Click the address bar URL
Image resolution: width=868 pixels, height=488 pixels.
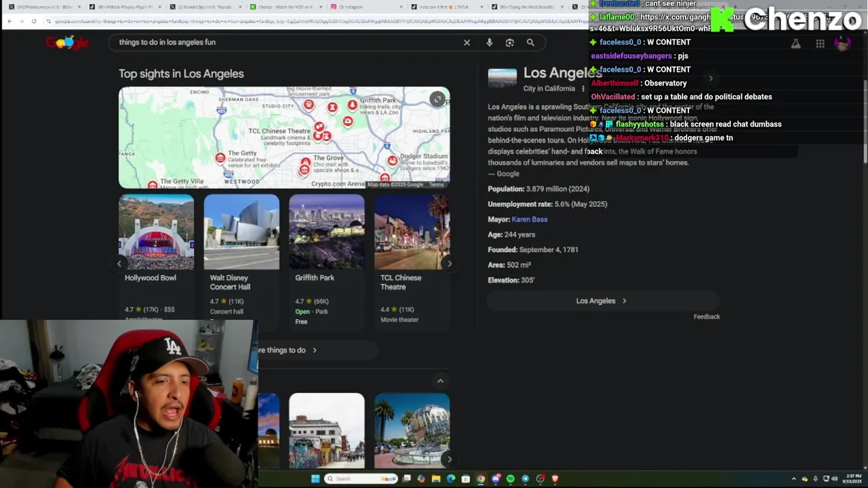pyautogui.click(x=319, y=21)
